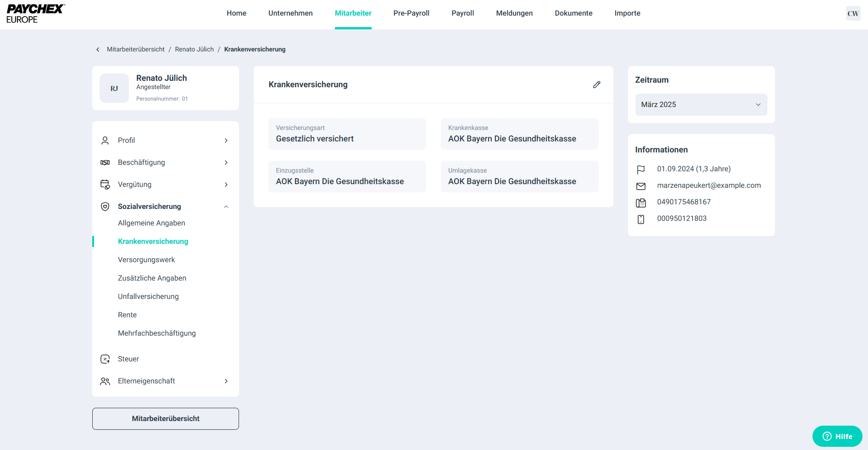This screenshot has height=450, width=868.
Task: Click the back arrow in the breadcrumb
Action: tap(98, 50)
